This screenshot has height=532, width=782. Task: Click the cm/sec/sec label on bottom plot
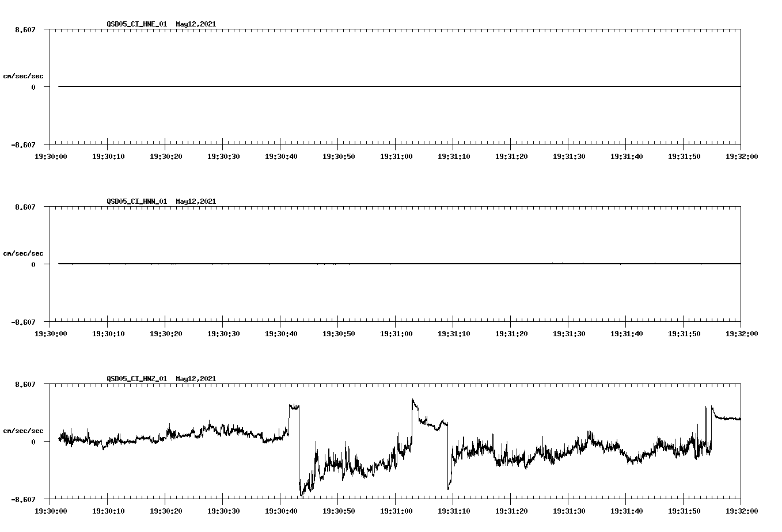point(24,429)
